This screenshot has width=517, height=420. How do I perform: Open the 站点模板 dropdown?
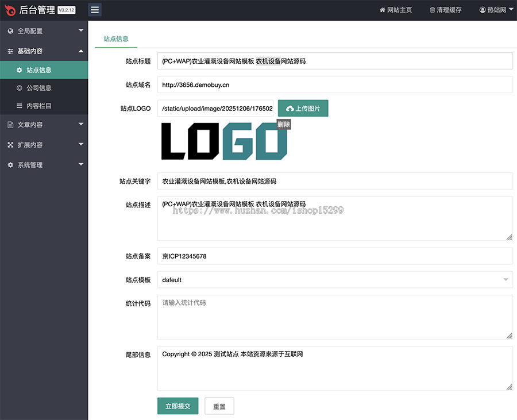pos(334,280)
